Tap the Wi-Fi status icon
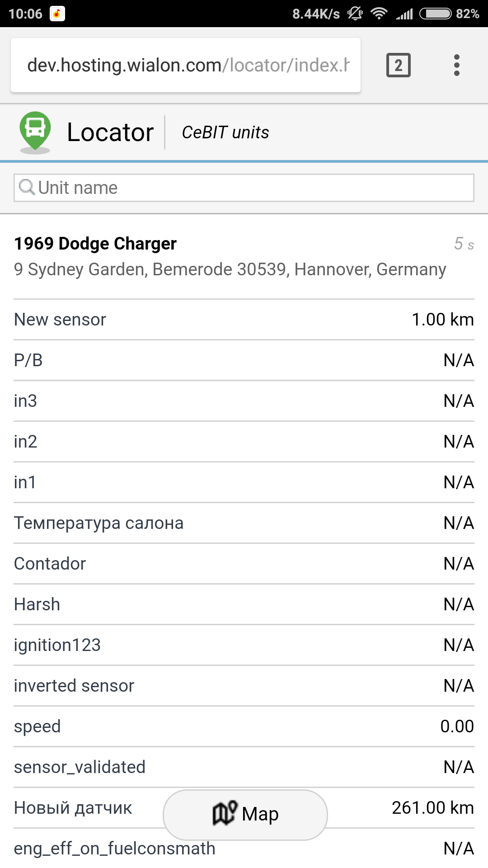The width and height of the screenshot is (488, 868). coord(379,14)
